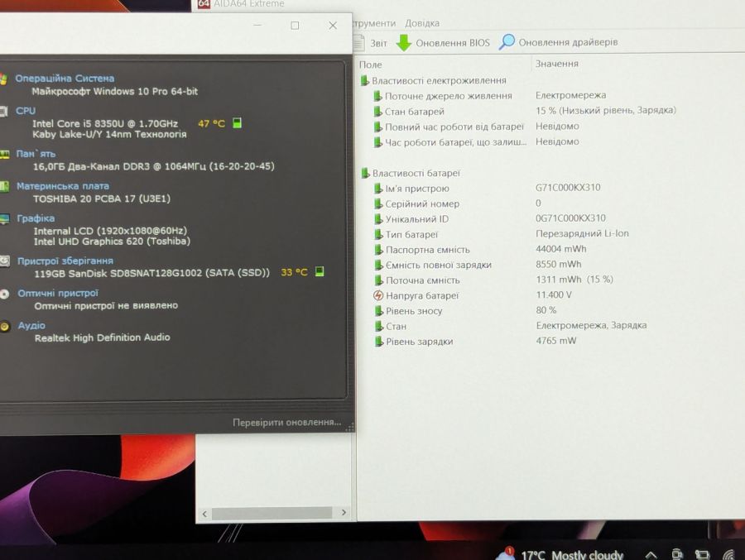
Task: Open the Графіка section link
Action: (x=36, y=218)
